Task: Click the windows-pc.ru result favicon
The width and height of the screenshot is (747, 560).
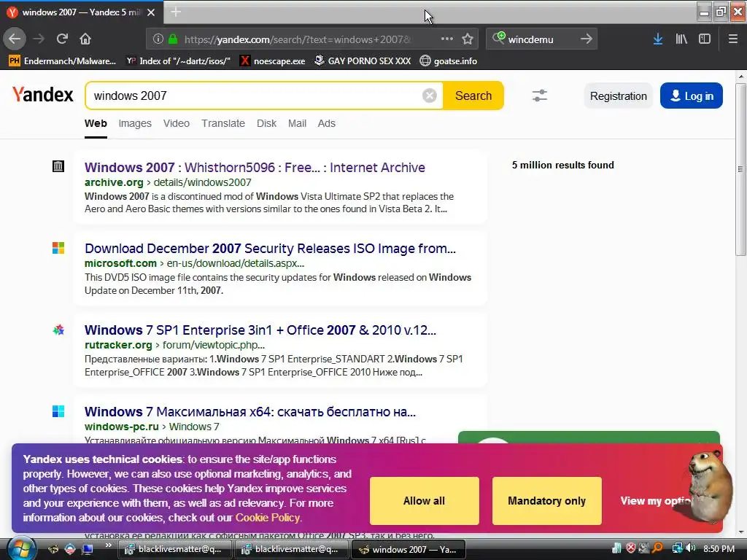Action: coord(58,411)
